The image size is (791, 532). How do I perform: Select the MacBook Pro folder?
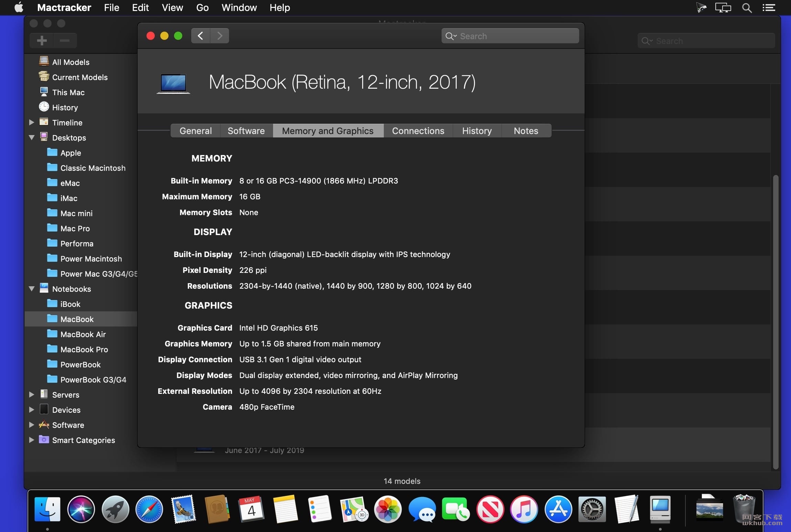tap(84, 349)
